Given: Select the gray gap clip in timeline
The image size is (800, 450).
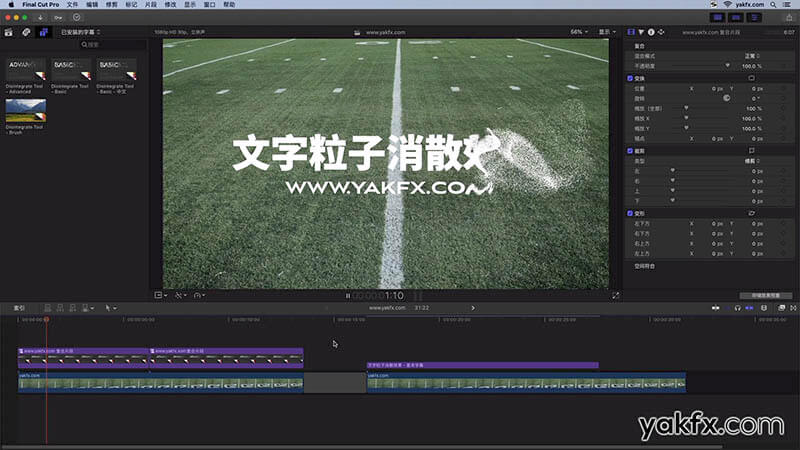Looking at the screenshot, I should coord(335,382).
